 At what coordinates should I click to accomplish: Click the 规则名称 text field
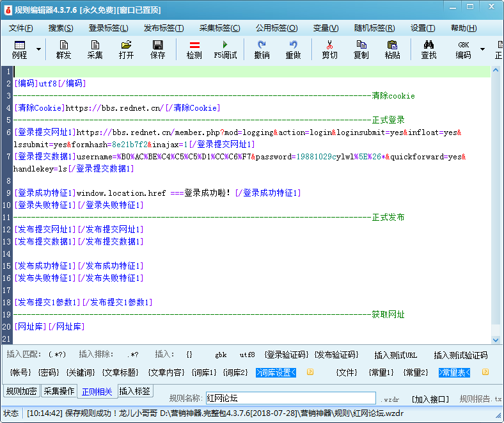pyautogui.click(x=290, y=398)
